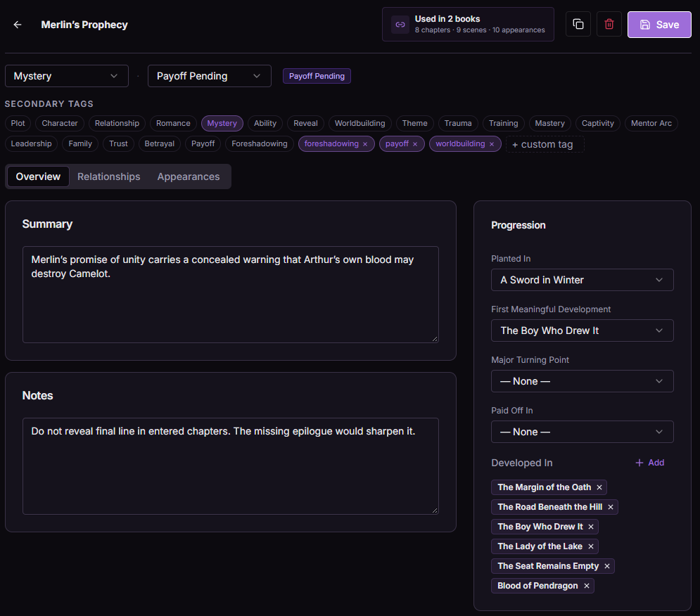The width and height of the screenshot is (700, 616).
Task: Remove The Lady of the Lake chapter
Action: point(591,546)
